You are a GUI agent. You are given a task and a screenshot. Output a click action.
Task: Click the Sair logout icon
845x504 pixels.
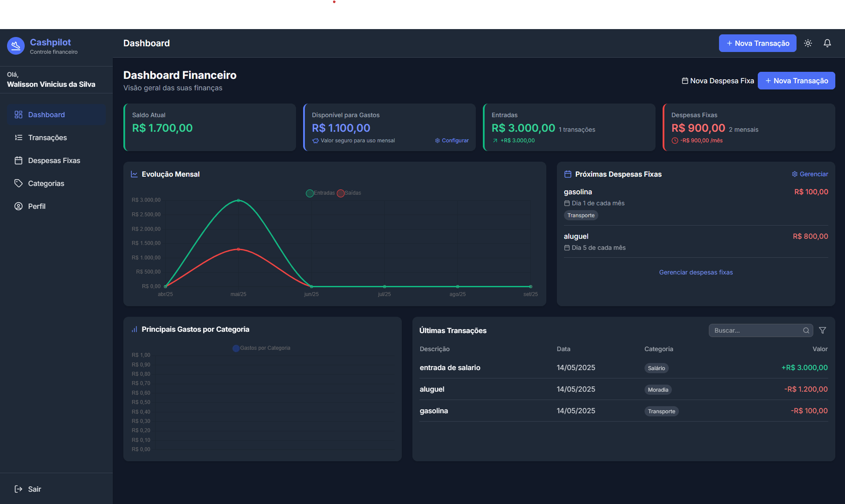point(19,489)
